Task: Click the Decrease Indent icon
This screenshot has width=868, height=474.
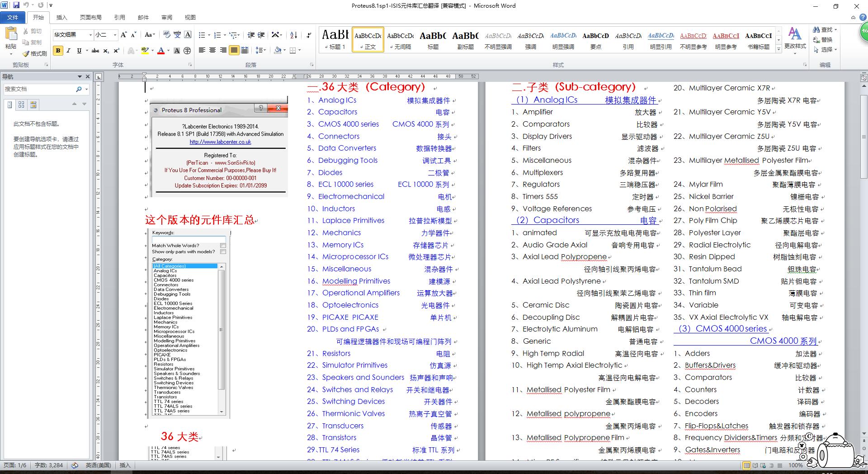Action: click(x=251, y=35)
